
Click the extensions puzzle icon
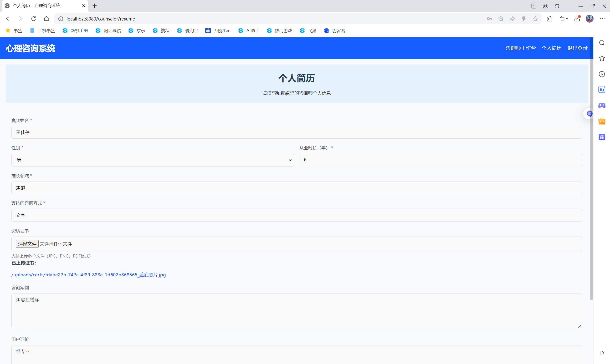pyautogui.click(x=550, y=19)
